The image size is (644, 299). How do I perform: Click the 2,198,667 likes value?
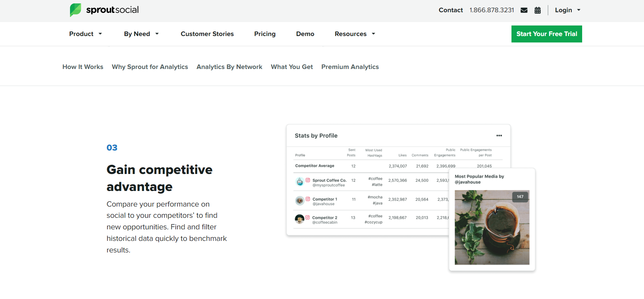point(398,218)
